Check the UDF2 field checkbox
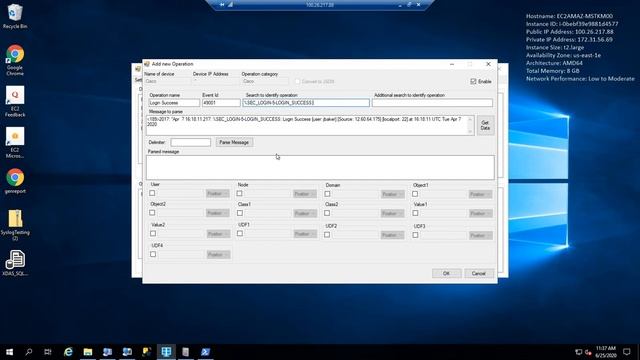Image resolution: width=640 pixels, height=360 pixels. (327, 235)
